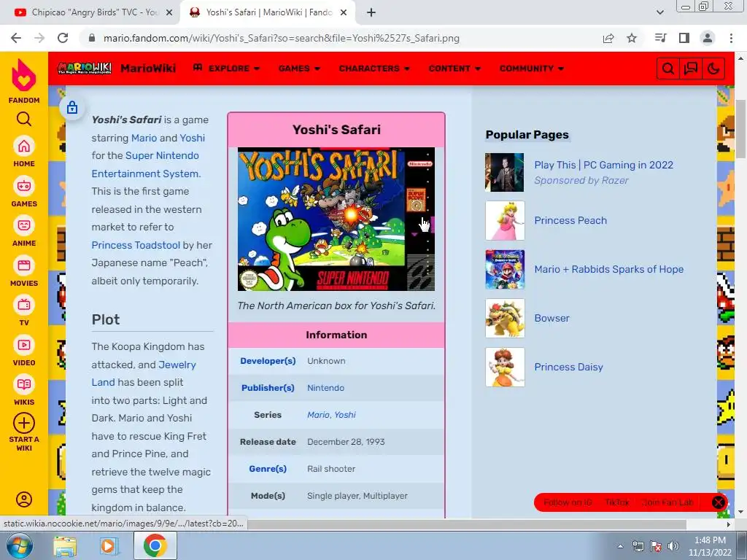Expand the Explore dropdown

click(226, 69)
